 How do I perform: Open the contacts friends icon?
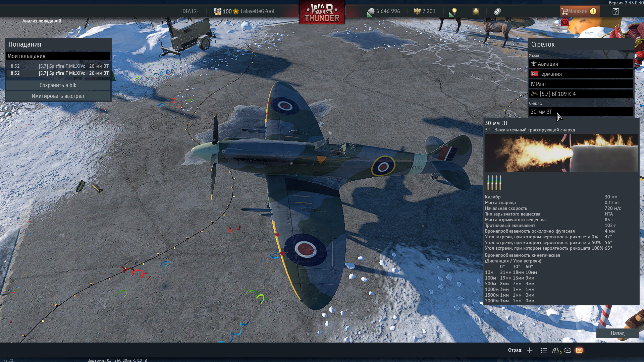click(x=556, y=351)
